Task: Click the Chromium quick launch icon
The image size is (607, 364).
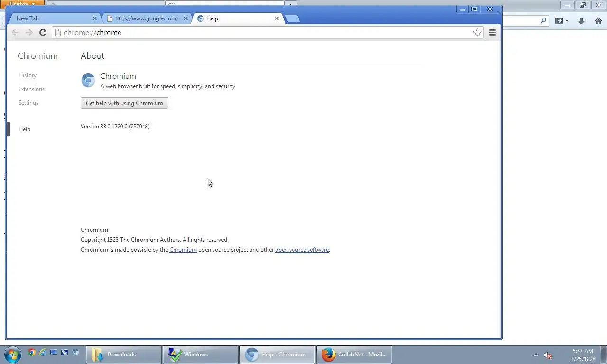Action: click(x=75, y=352)
